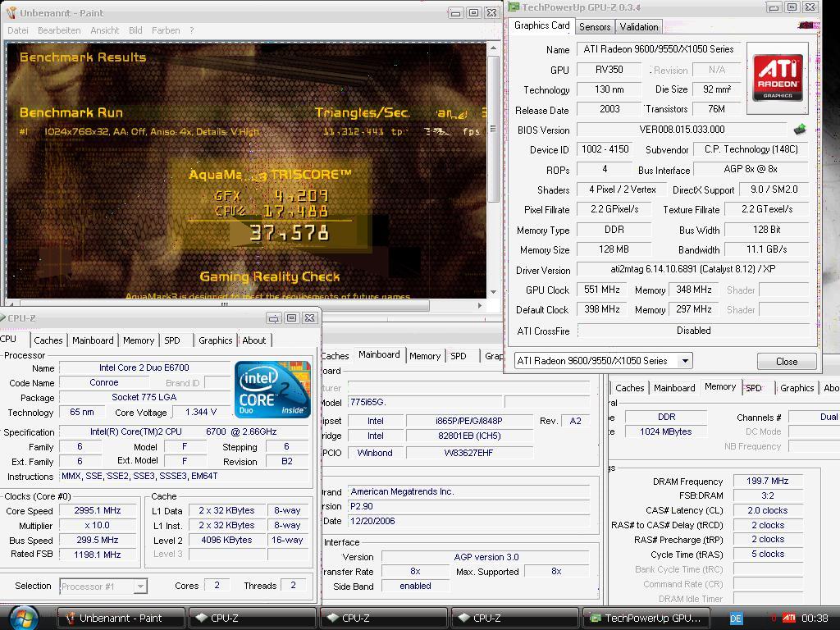Click the ATI Radeon logo in GPU-Z
Screen dimensions: 840x630
[778, 78]
